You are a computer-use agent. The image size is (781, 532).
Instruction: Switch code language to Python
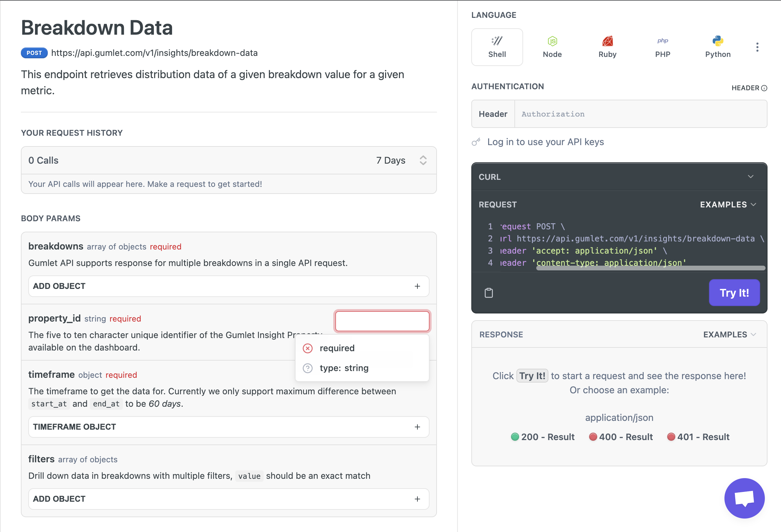click(718, 47)
